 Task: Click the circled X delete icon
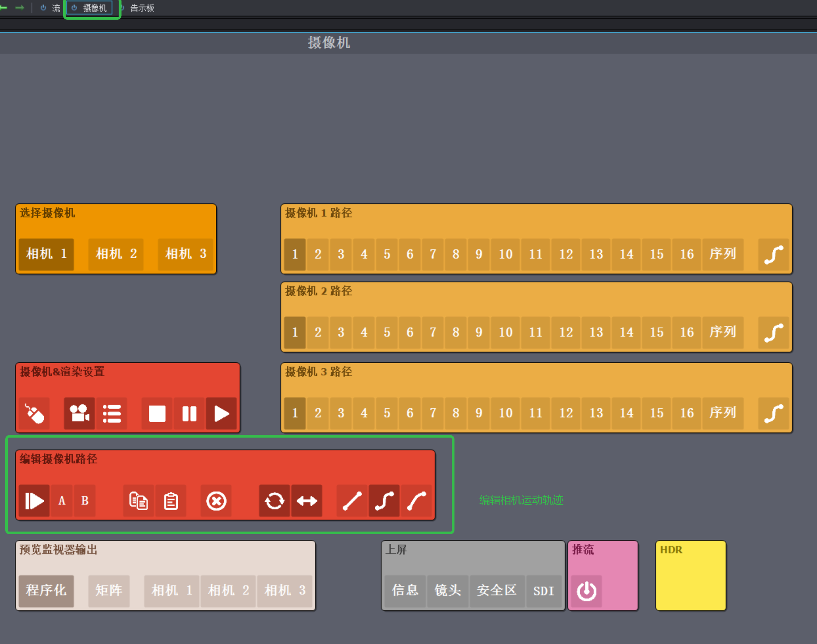(216, 501)
